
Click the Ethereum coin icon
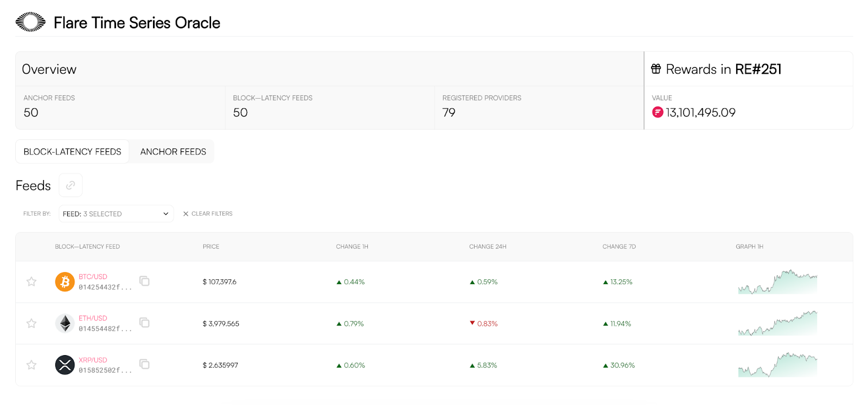pyautogui.click(x=65, y=324)
